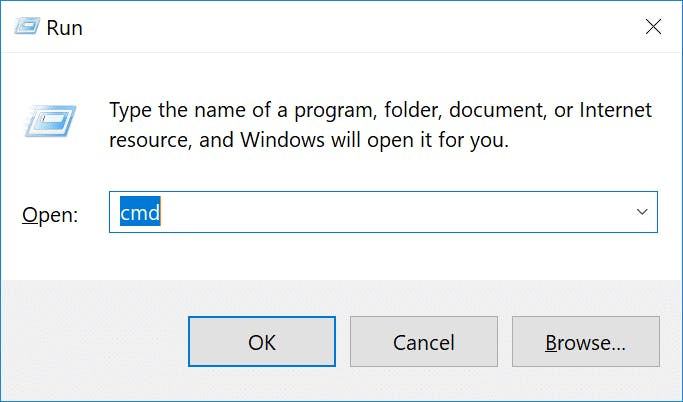Image resolution: width=683 pixels, height=402 pixels.
Task: Click the "Run" window title text
Action: coord(64,28)
